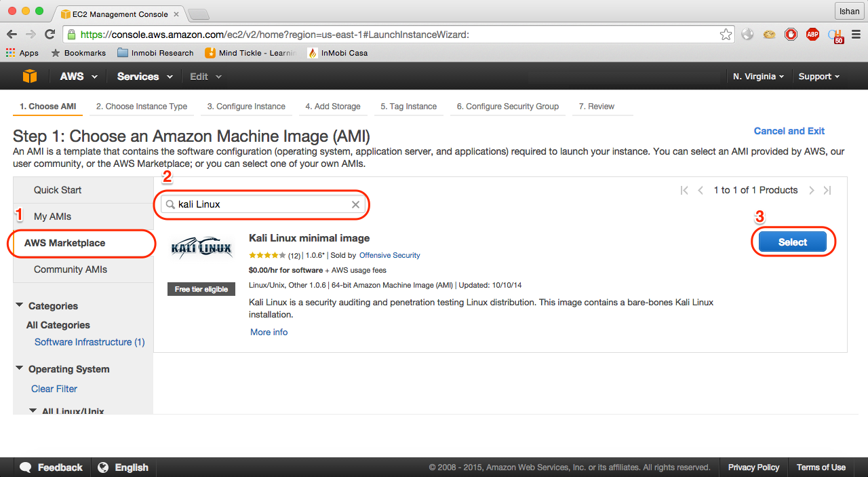Click the blue Select button
Viewport: 868px width, 477px height.
click(x=793, y=242)
